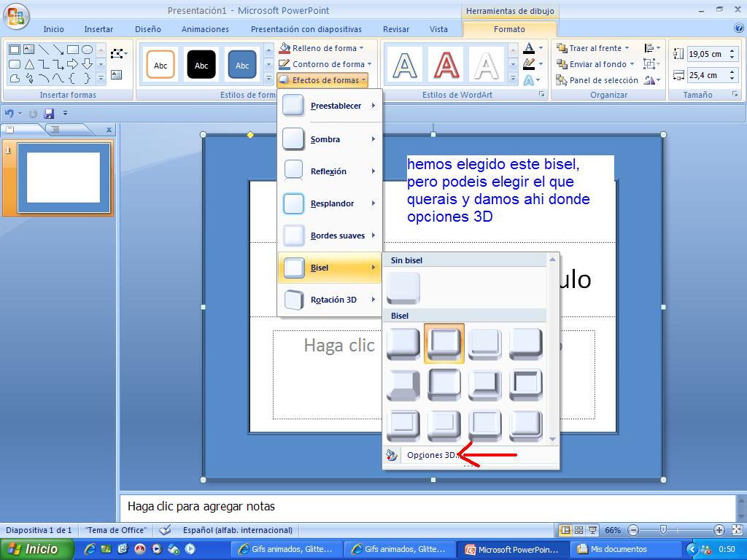Open Relleno de forma dropdown

click(x=322, y=48)
